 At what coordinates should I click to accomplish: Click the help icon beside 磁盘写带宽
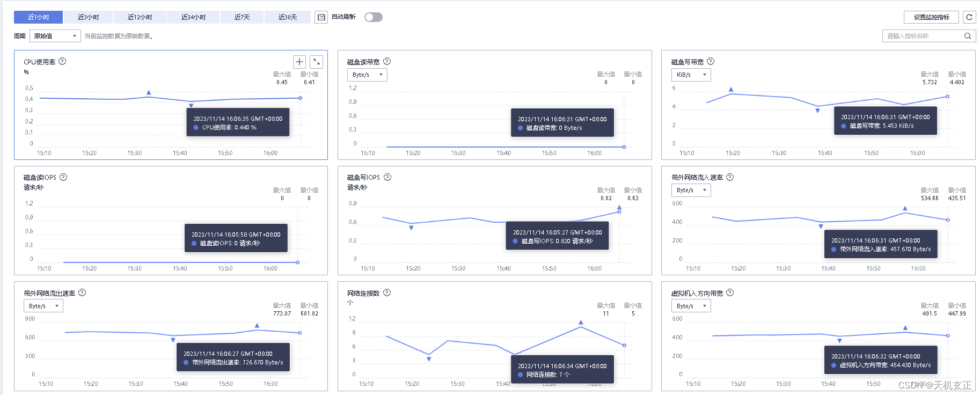coord(711,61)
